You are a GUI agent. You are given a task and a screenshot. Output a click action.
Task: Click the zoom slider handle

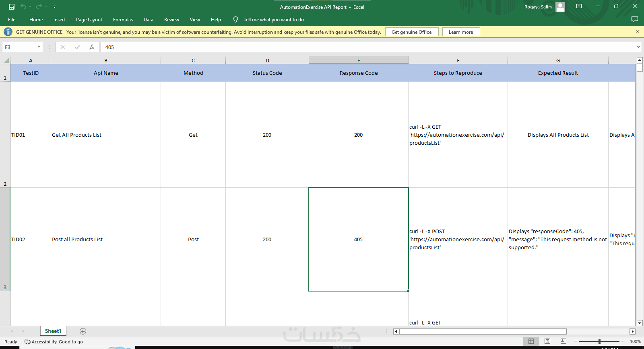pyautogui.click(x=599, y=341)
